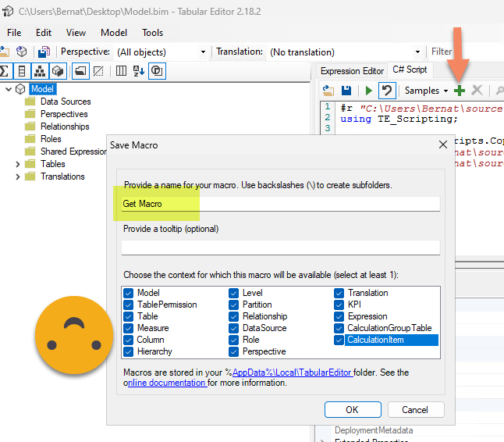Select the Data Sources folder in the tree
This screenshot has width=504, height=442.
click(x=66, y=102)
